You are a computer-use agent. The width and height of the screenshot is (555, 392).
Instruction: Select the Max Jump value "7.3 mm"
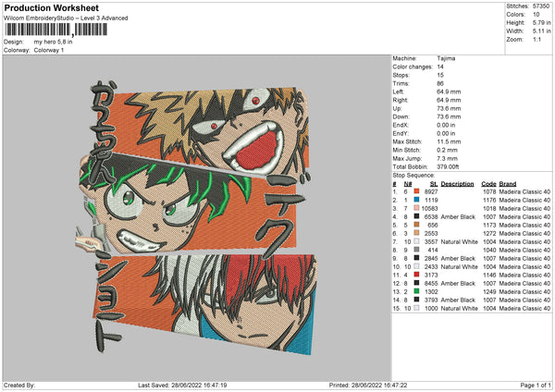pyautogui.click(x=448, y=158)
